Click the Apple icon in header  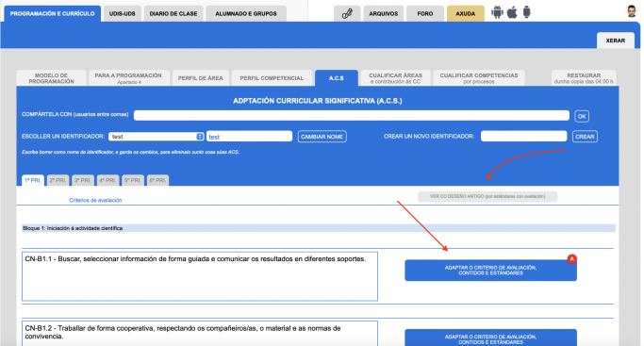point(512,12)
